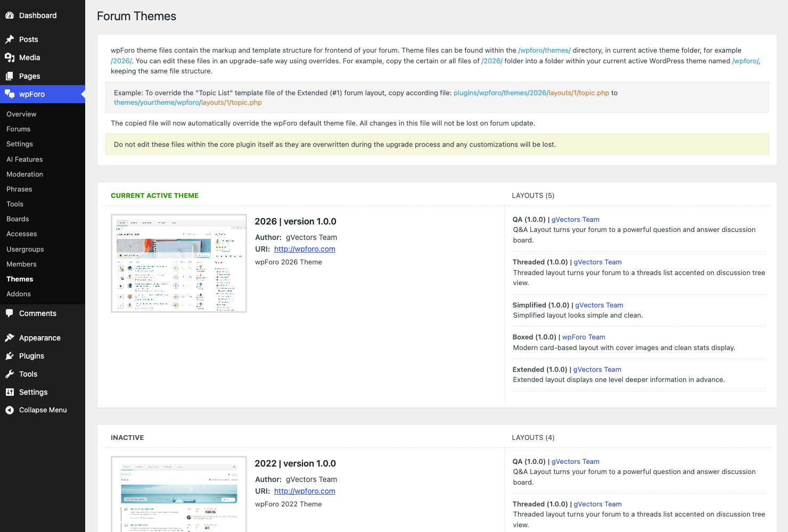Screen dimensions: 788x532
Task: Click the Collapse Menu arrow icon
Action: (x=10, y=410)
